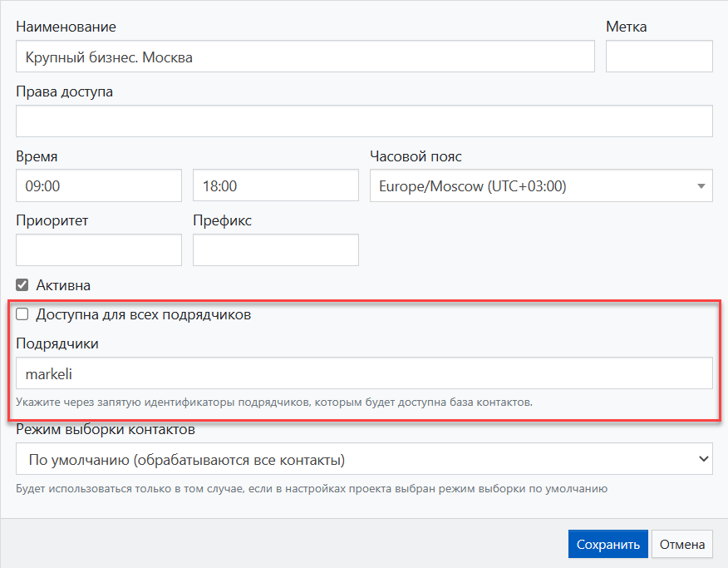Click the 'Подрядчики' label above the field
This screenshot has height=568, width=728.
click(x=57, y=343)
